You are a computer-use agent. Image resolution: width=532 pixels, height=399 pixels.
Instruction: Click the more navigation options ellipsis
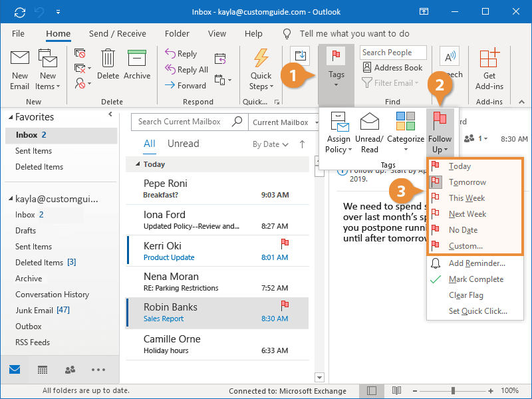click(x=98, y=370)
